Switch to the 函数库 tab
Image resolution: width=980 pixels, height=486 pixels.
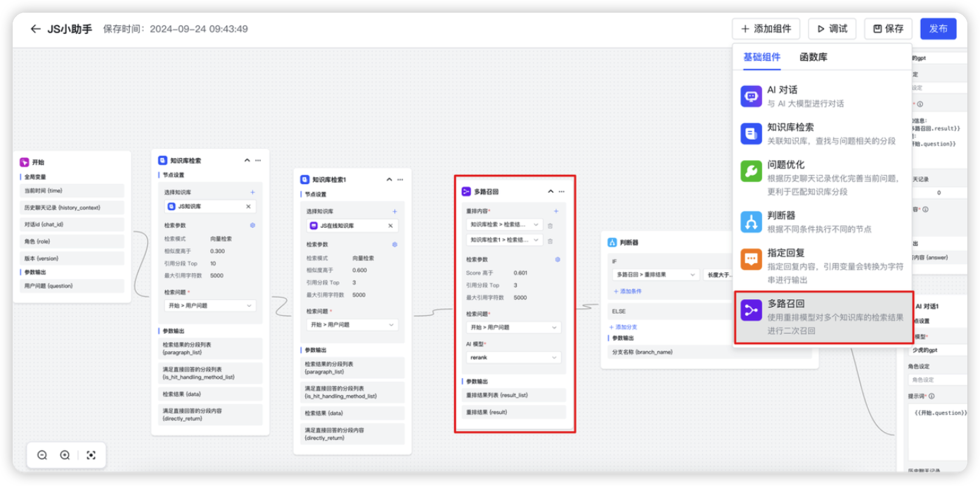tap(813, 57)
